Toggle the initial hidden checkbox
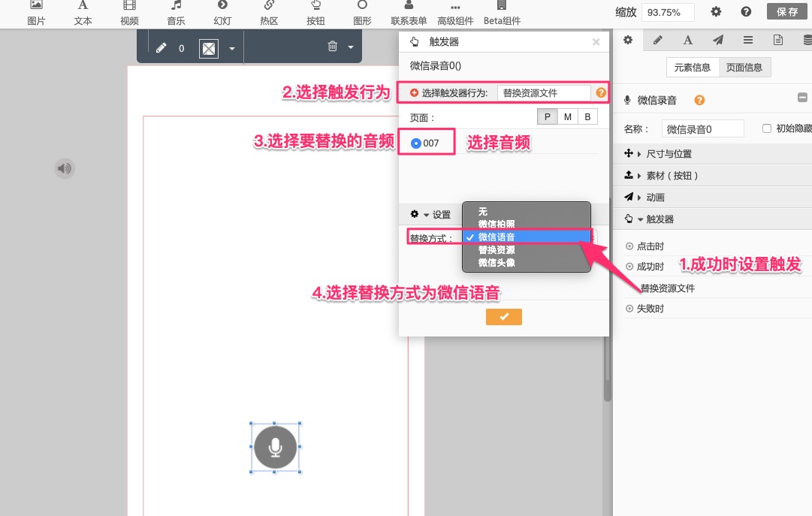The image size is (812, 516). (767, 128)
